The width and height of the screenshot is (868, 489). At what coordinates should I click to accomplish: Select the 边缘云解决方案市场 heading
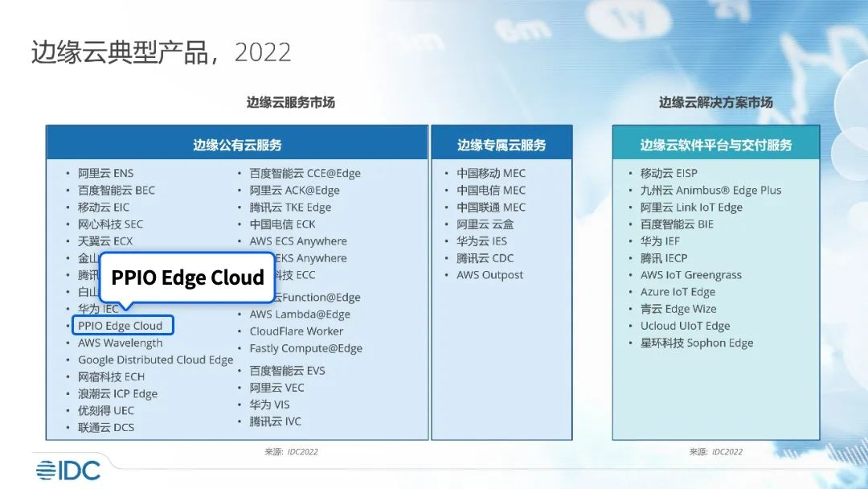click(716, 102)
